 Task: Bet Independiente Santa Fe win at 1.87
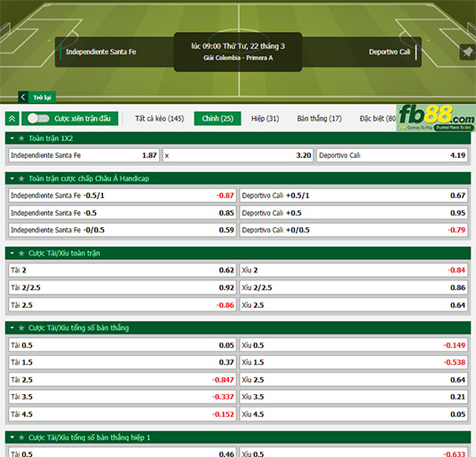83,155
